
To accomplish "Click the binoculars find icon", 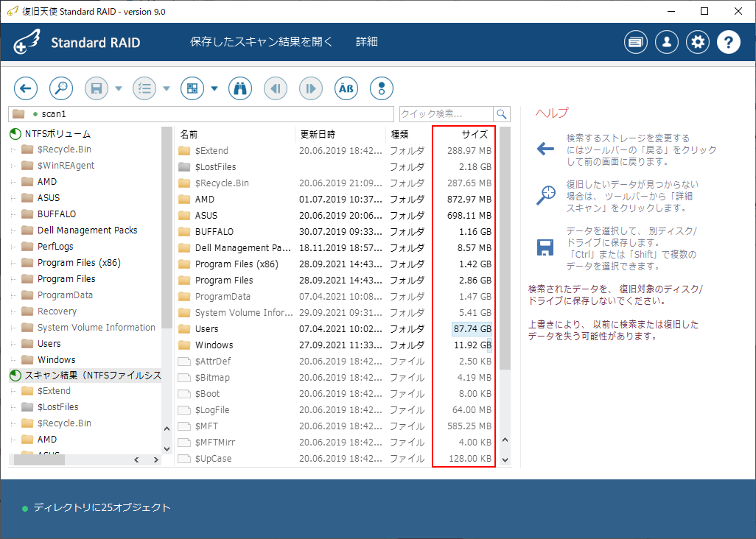I will (240, 88).
